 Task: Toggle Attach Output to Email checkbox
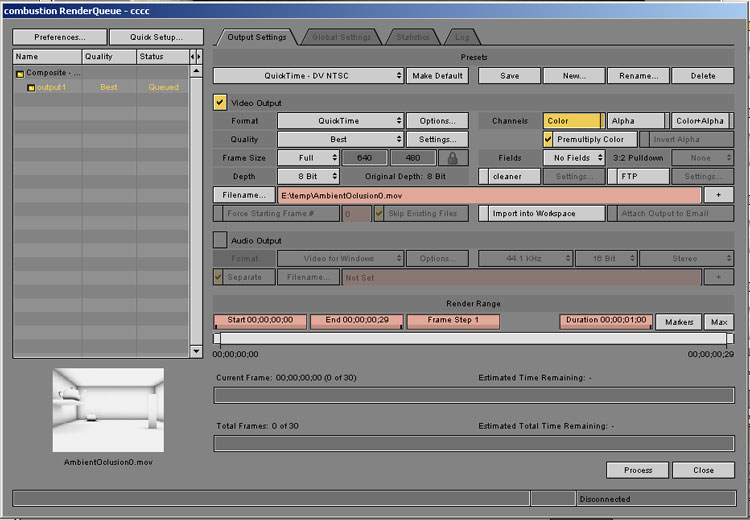click(612, 213)
